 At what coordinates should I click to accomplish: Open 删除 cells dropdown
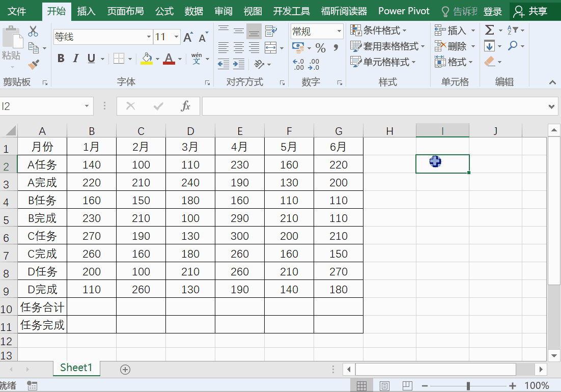(473, 46)
